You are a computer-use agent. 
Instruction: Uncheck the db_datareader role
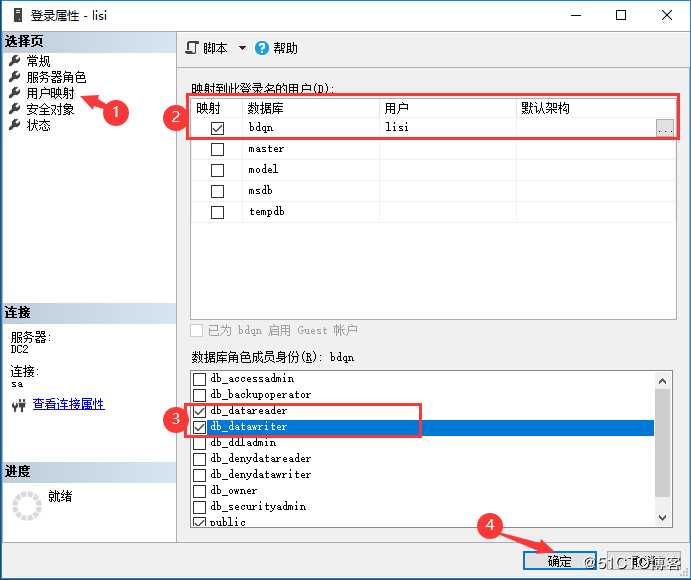200,411
